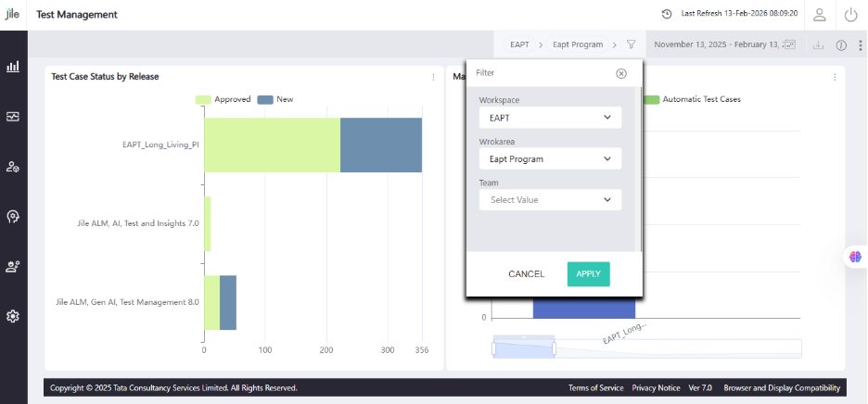Click the APPLY button

click(589, 274)
